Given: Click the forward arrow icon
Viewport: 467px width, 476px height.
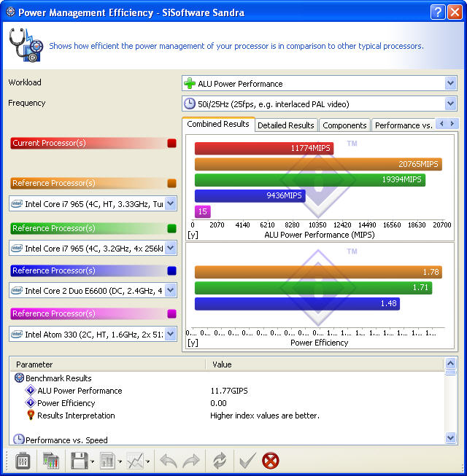Looking at the screenshot, I should (191, 461).
